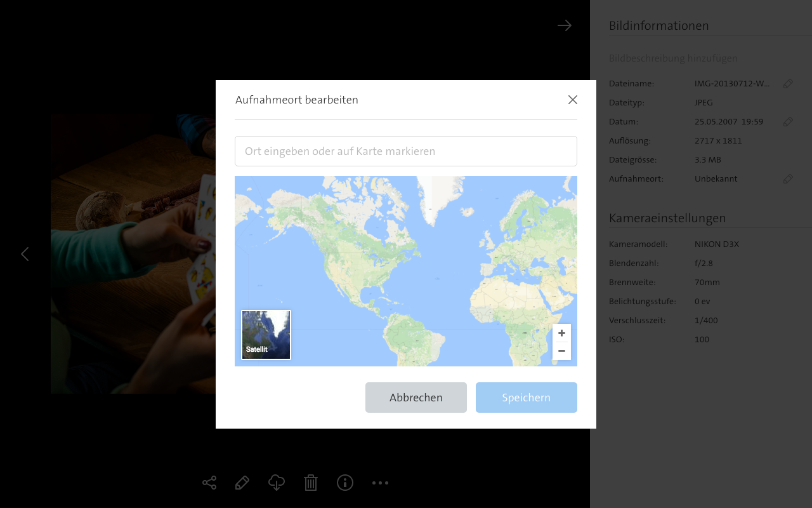
Task: Go to previous photo with left chevron
Action: [25, 254]
